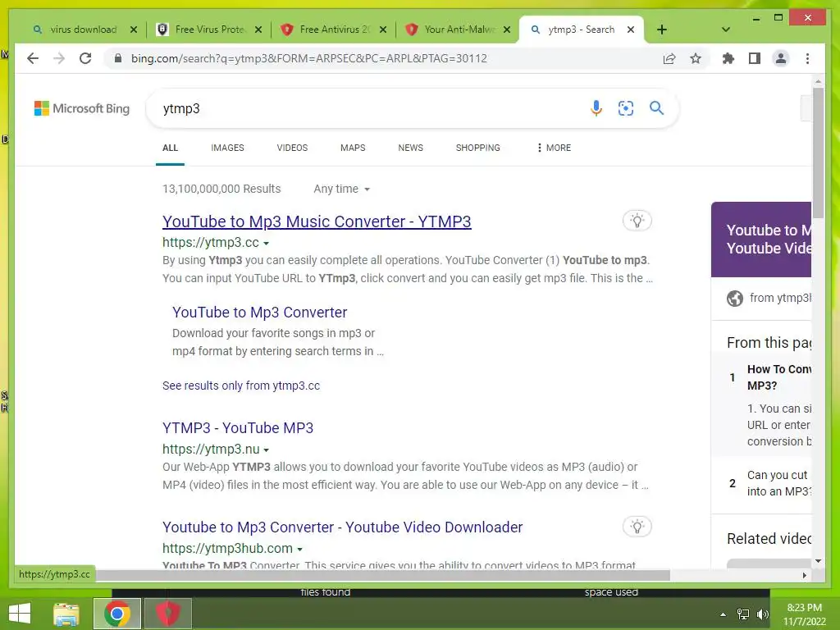The image size is (840, 630).
Task: Open tab search chevron in title bar
Action: click(726, 30)
